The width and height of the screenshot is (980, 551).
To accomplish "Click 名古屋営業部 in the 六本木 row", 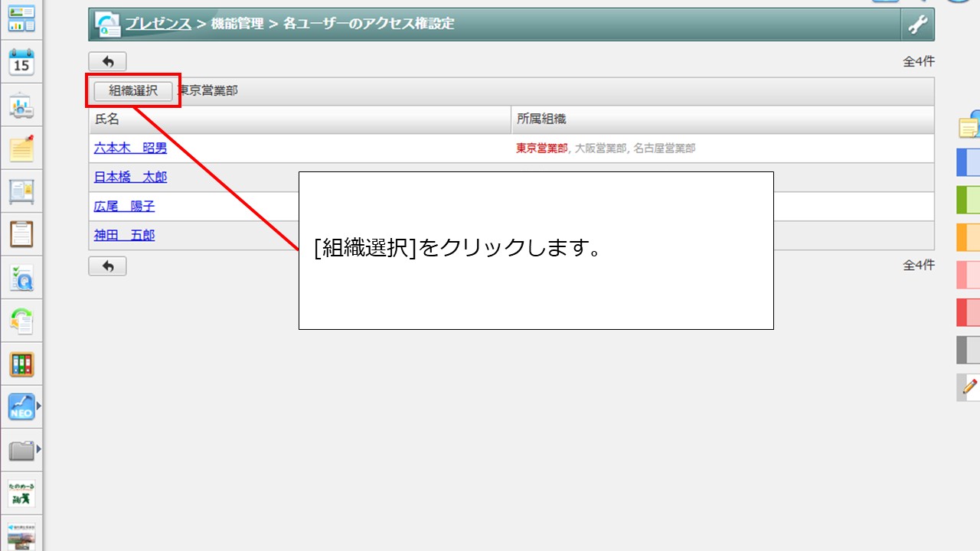I will click(x=663, y=148).
